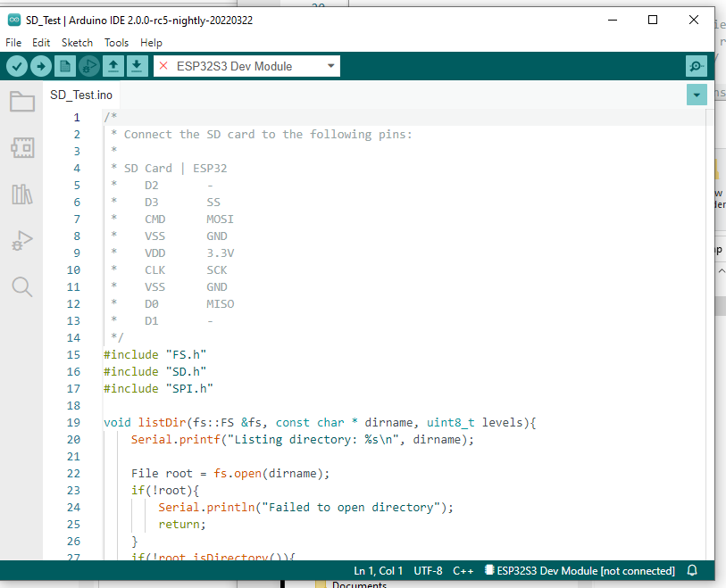Select the SD_Test.ino editor tab
The image size is (726, 588).
(x=81, y=95)
